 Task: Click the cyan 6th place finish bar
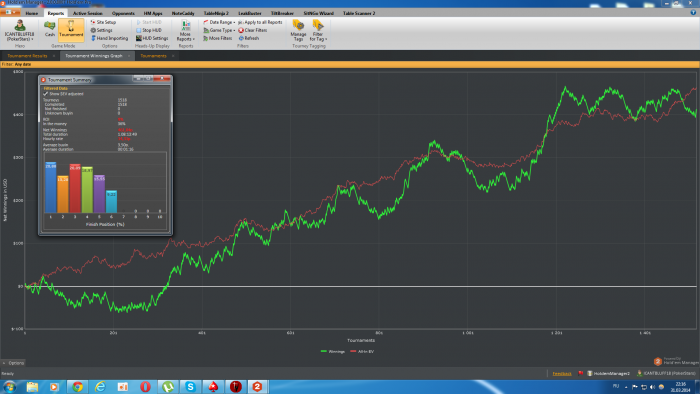(111, 202)
